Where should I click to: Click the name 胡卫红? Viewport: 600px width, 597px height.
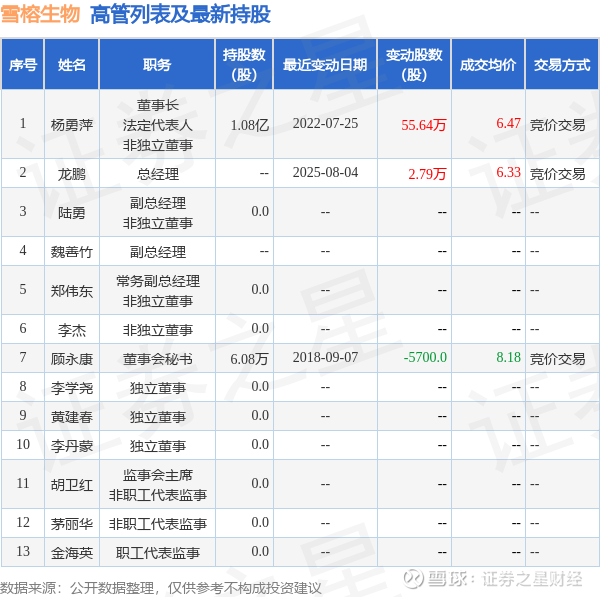point(72,485)
